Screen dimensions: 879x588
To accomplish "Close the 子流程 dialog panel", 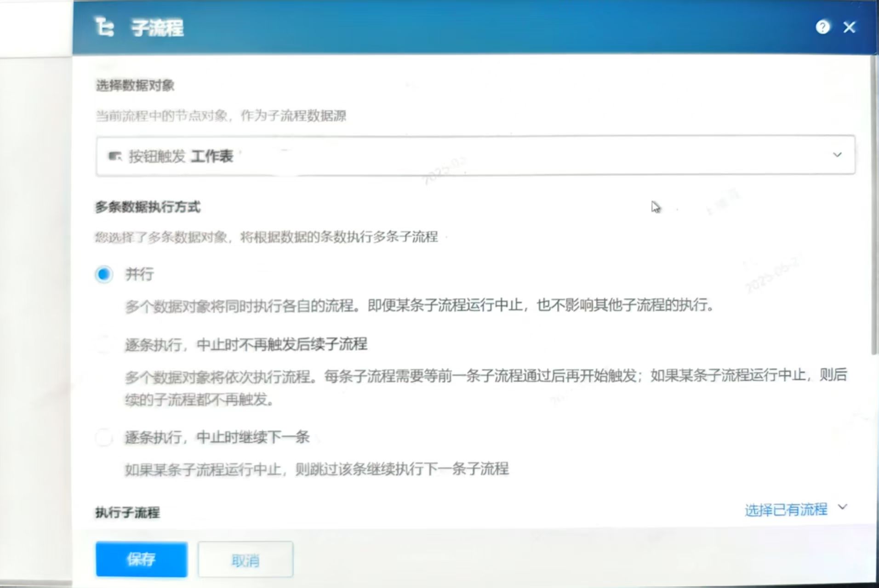I will click(849, 27).
